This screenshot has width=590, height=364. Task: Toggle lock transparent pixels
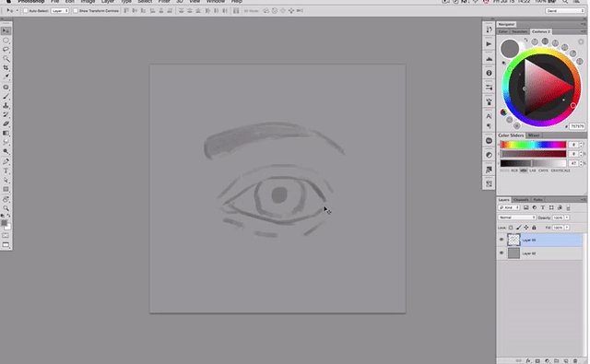coord(511,228)
